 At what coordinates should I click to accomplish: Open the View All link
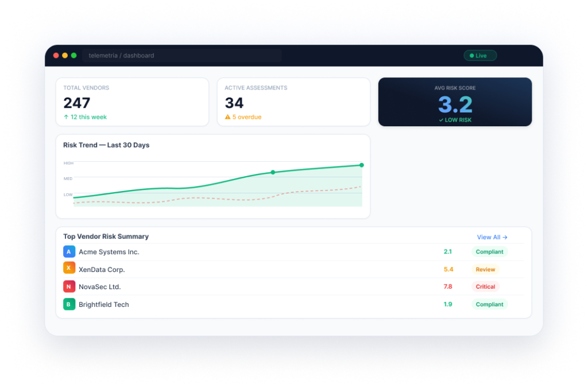[492, 237]
